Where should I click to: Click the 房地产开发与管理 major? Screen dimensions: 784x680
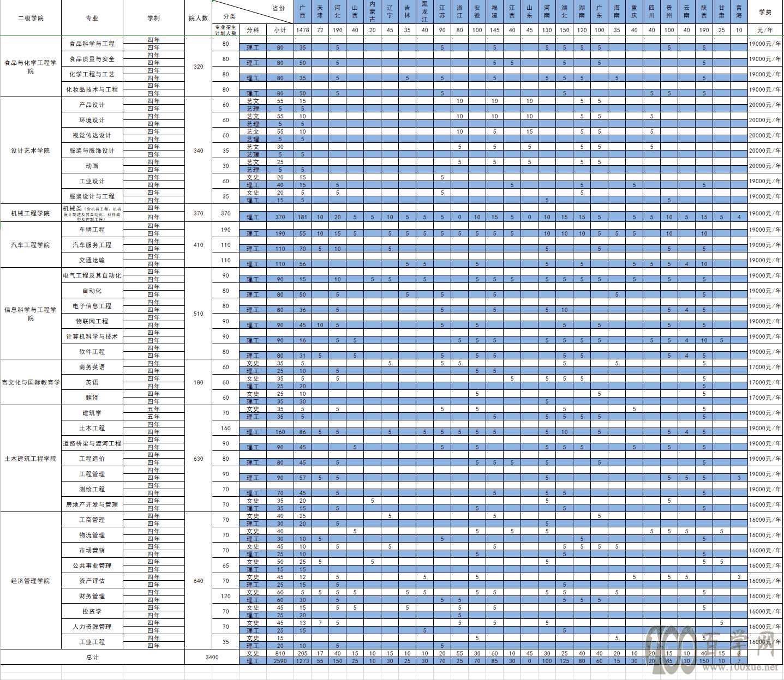tap(92, 504)
